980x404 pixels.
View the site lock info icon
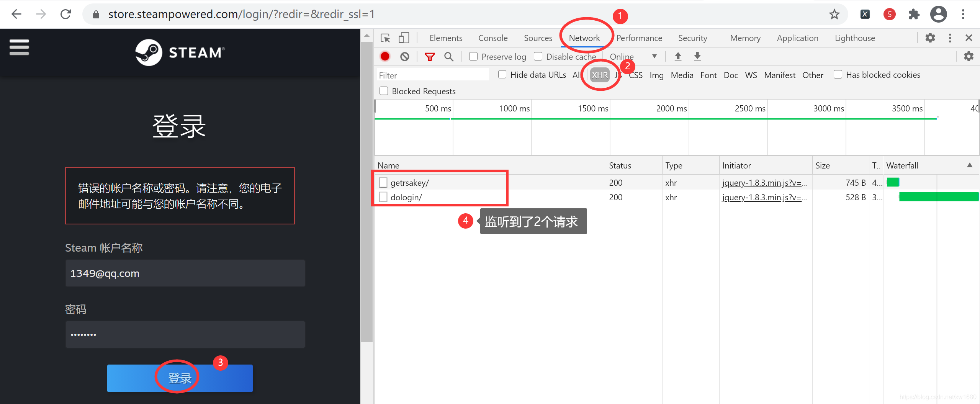pos(96,15)
